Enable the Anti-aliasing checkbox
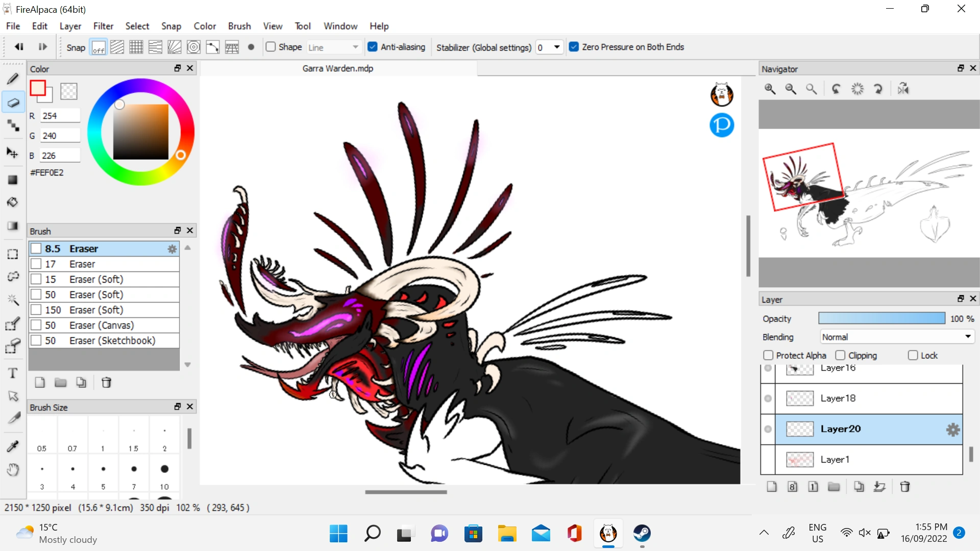This screenshot has height=551, width=980. (x=372, y=46)
